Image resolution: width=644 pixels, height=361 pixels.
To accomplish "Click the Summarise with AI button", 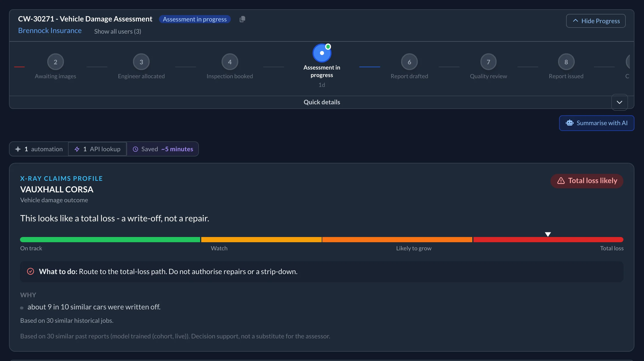I will (x=597, y=123).
